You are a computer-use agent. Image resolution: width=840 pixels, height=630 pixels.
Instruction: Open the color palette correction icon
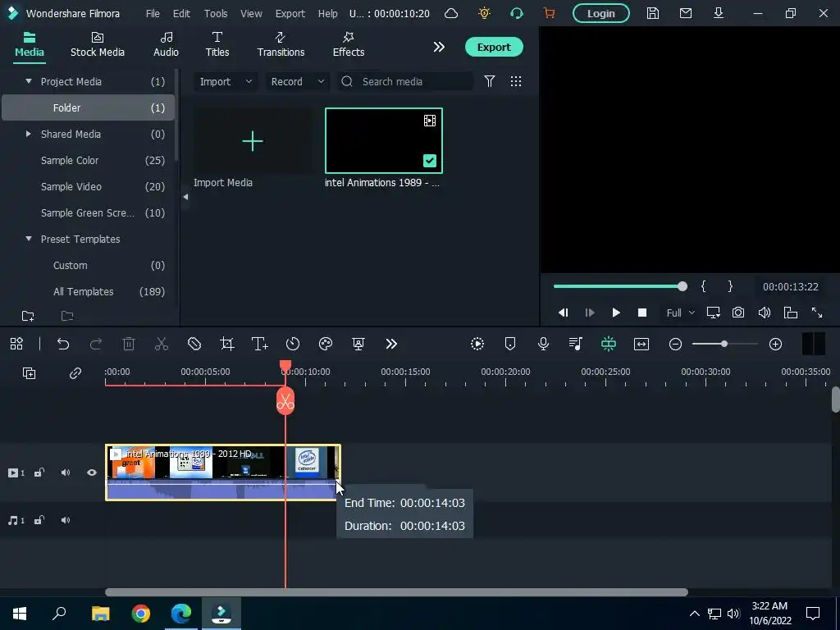(x=326, y=344)
